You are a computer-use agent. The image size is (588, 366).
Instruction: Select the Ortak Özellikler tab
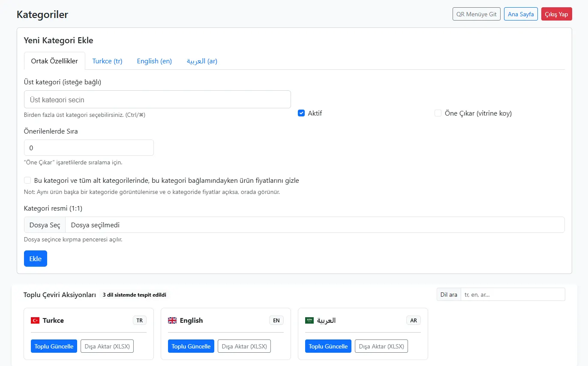click(54, 61)
